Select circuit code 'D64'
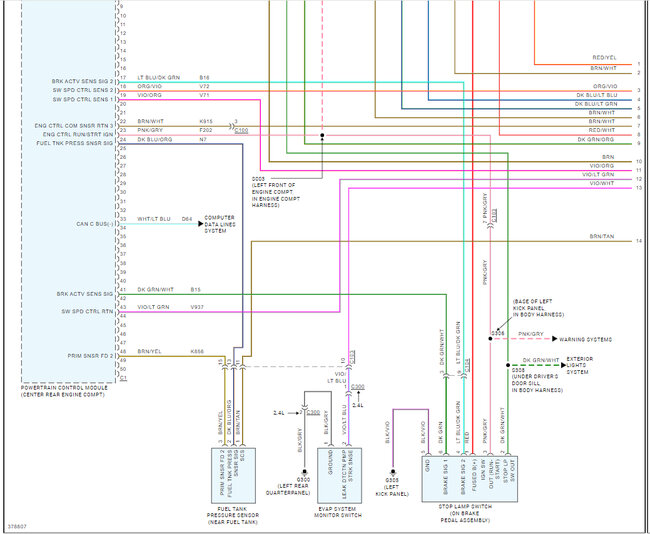650x534 pixels. coord(187,219)
